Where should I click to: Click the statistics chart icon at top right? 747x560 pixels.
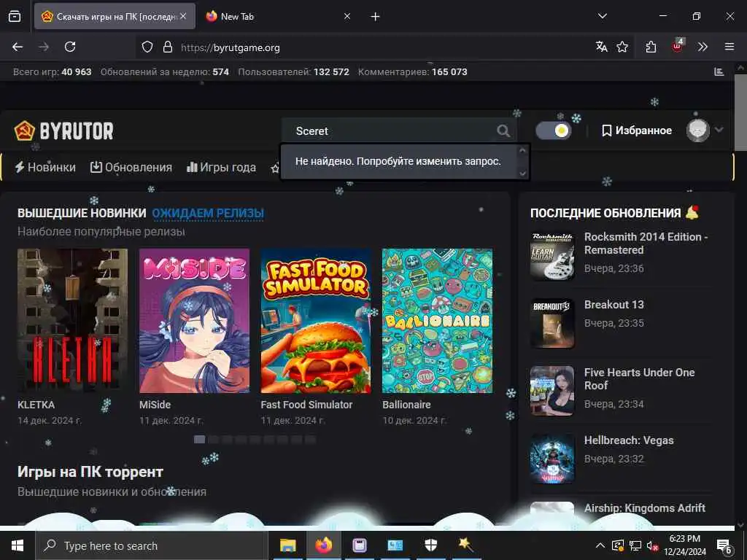pos(719,72)
